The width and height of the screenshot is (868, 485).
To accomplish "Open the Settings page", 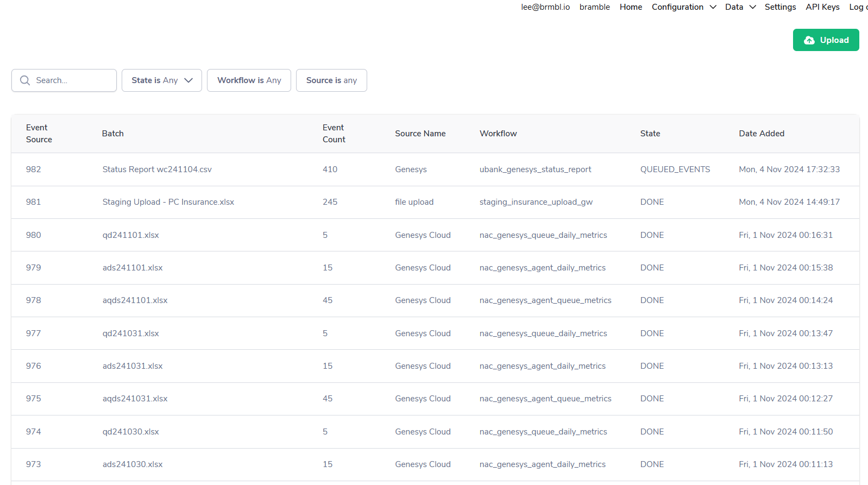I will tap(780, 7).
